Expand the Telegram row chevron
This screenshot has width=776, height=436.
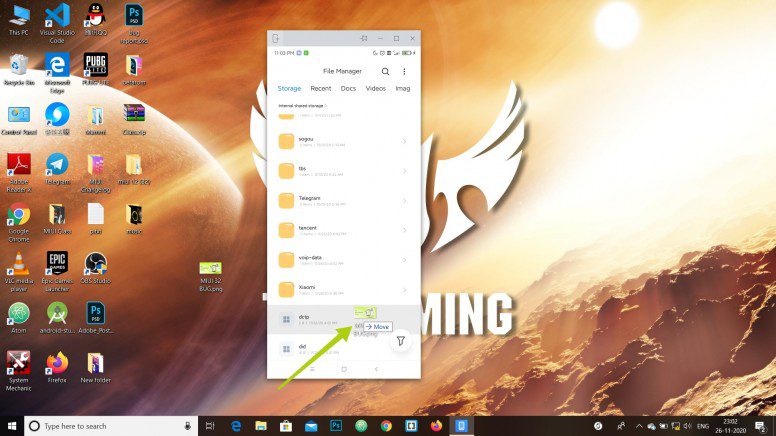[404, 201]
